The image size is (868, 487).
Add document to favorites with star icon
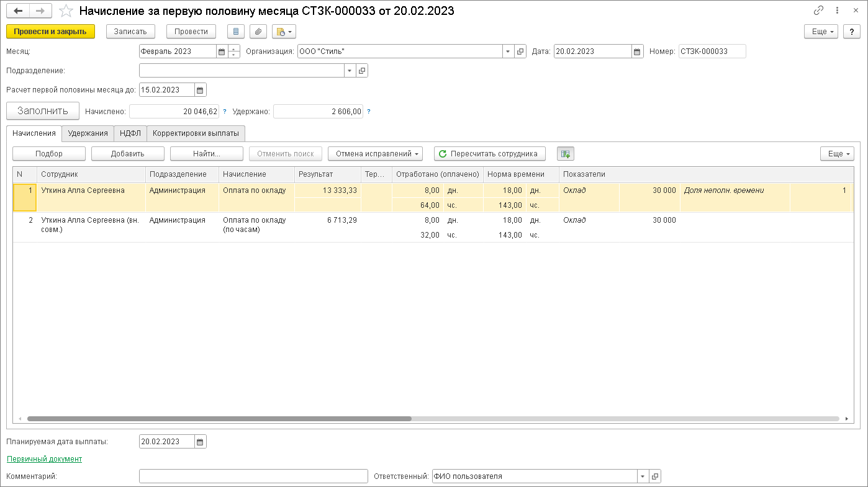(x=66, y=11)
